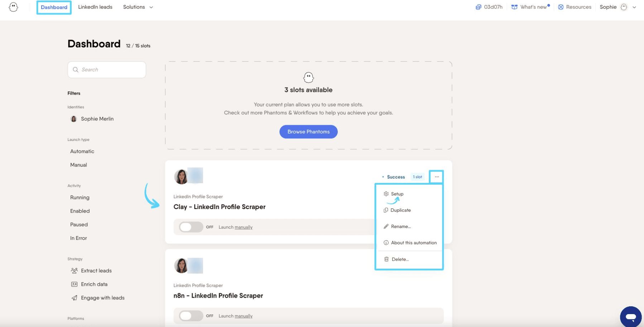Click the Sophie profile ghost avatar
Image resolution: width=644 pixels, height=327 pixels.
(624, 7)
